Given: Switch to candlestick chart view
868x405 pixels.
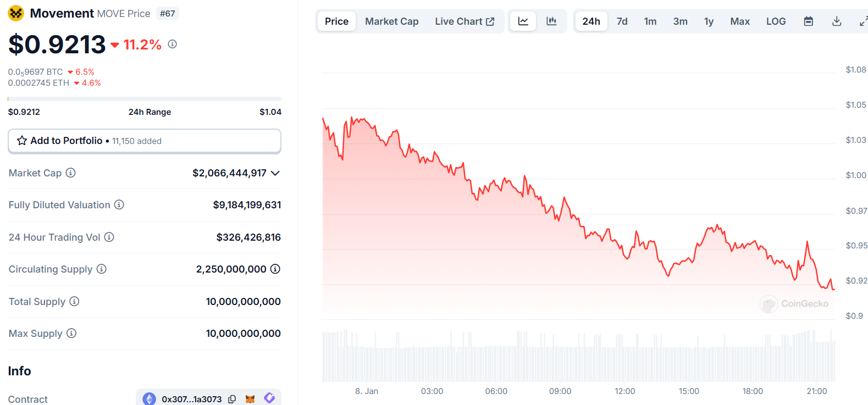Looking at the screenshot, I should [551, 21].
